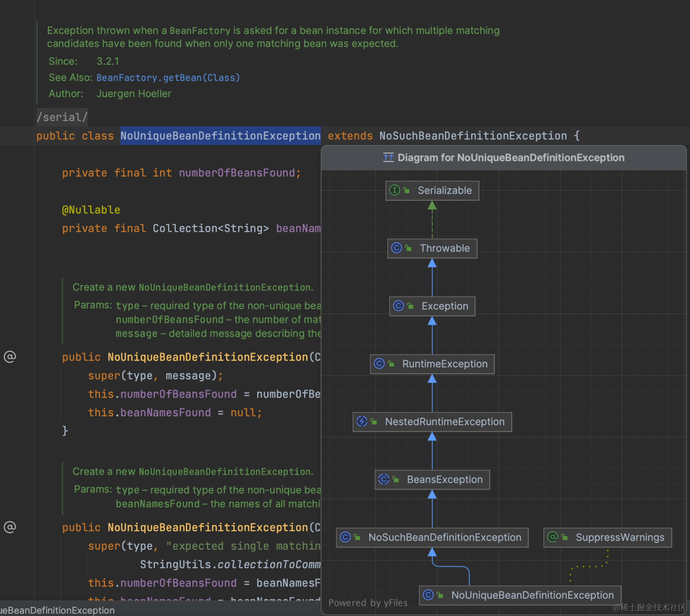Select the Serializable node in diagram

coord(432,190)
